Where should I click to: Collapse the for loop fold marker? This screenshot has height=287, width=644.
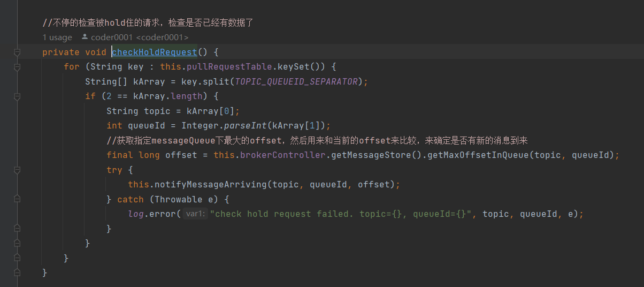[x=17, y=67]
